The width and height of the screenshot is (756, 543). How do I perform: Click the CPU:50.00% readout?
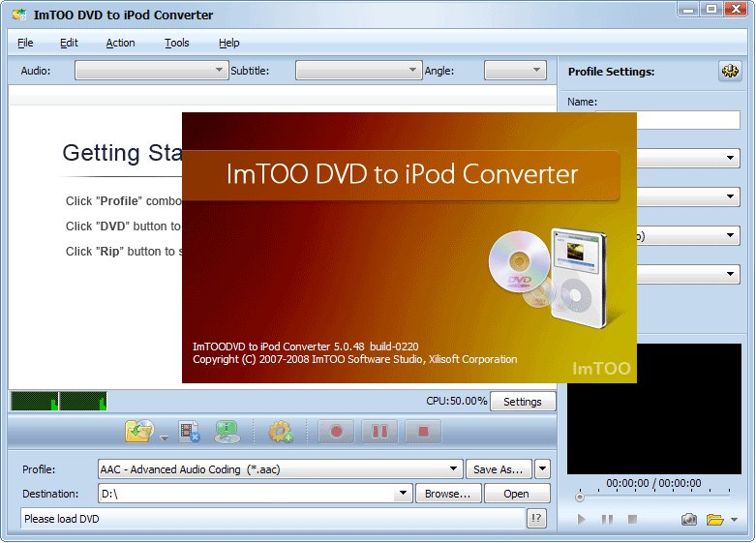[x=456, y=402]
